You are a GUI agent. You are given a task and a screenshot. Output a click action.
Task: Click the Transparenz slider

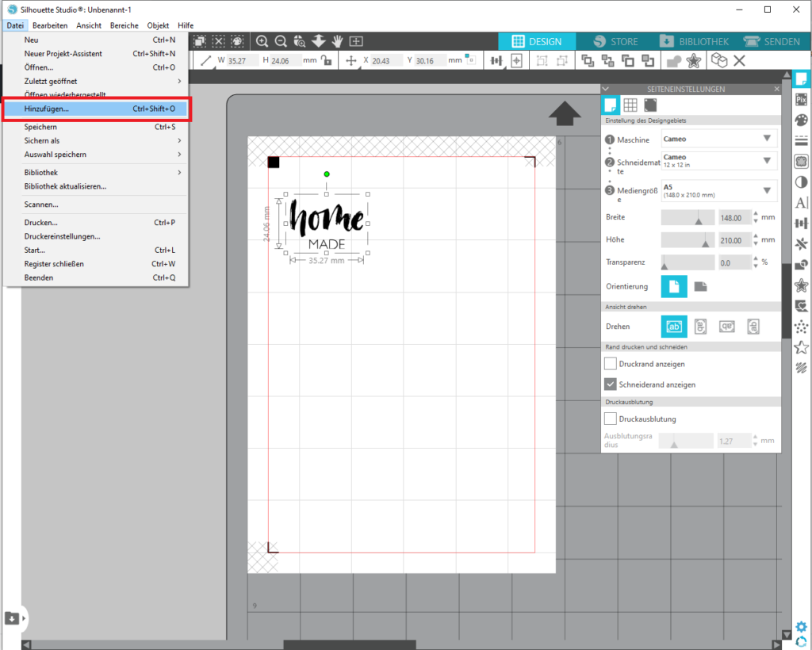[687, 262]
